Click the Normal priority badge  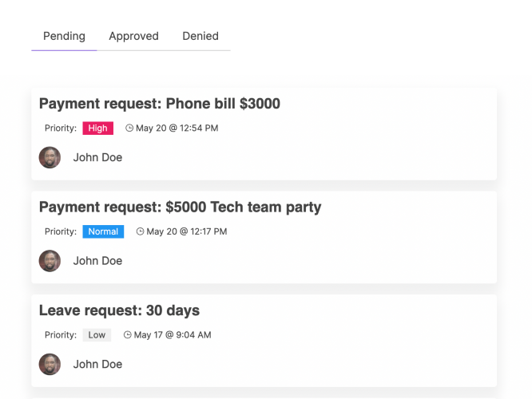coord(103,231)
